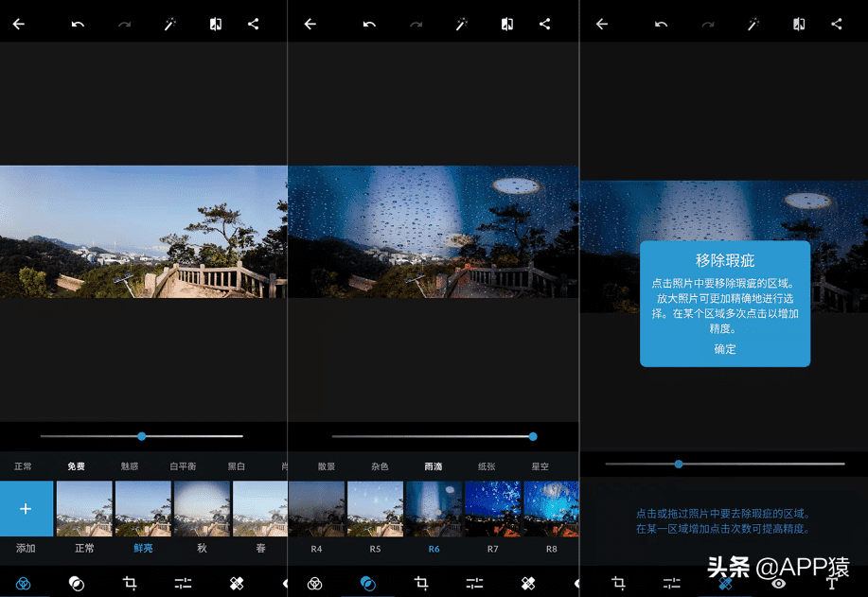Switch to 免费 filter category tab

tap(76, 466)
